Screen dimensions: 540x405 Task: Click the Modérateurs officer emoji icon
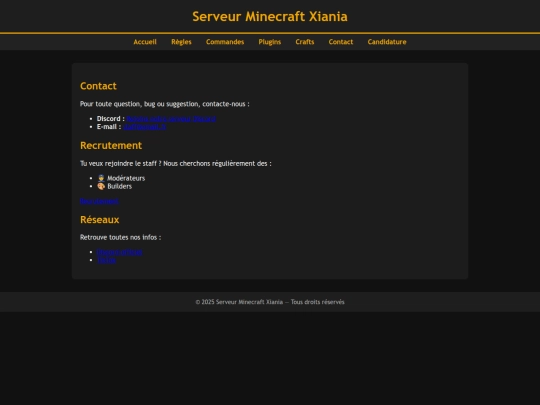tap(101, 178)
